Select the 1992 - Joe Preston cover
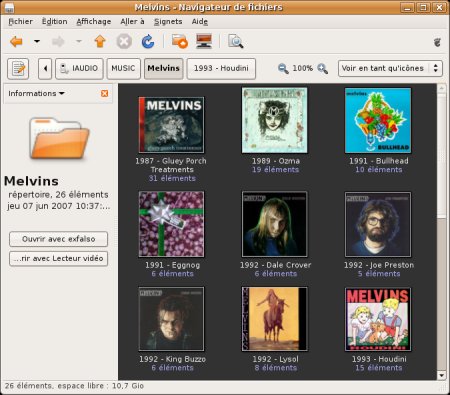 378,224
